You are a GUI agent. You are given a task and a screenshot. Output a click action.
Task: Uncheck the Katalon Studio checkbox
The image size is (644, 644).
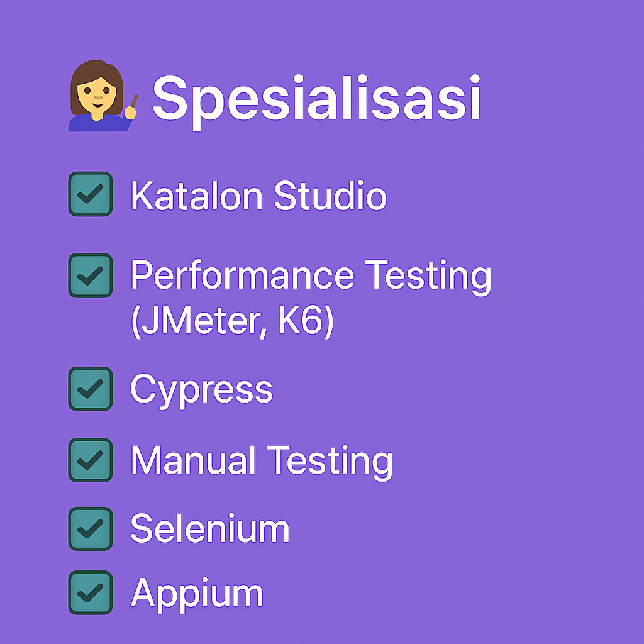[91, 194]
